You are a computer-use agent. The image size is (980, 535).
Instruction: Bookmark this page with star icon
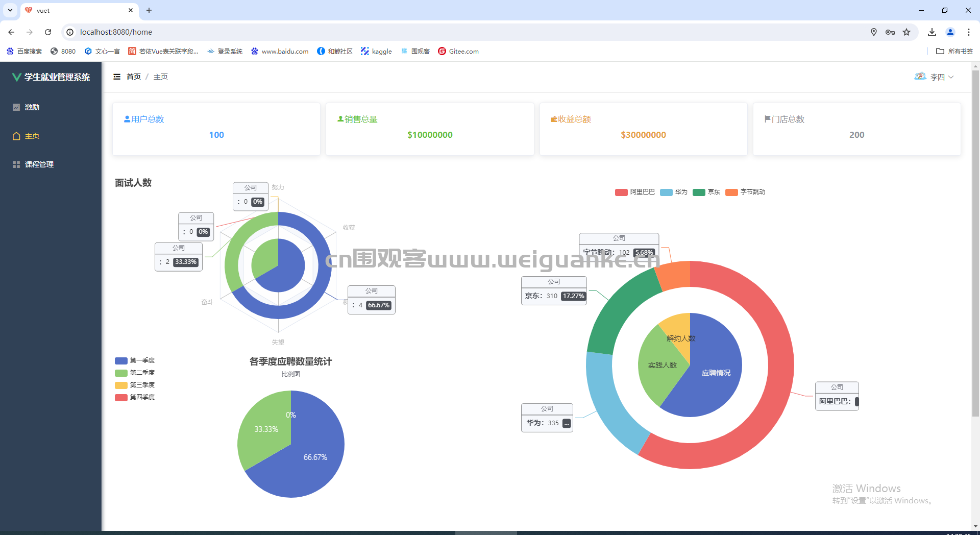(x=906, y=32)
